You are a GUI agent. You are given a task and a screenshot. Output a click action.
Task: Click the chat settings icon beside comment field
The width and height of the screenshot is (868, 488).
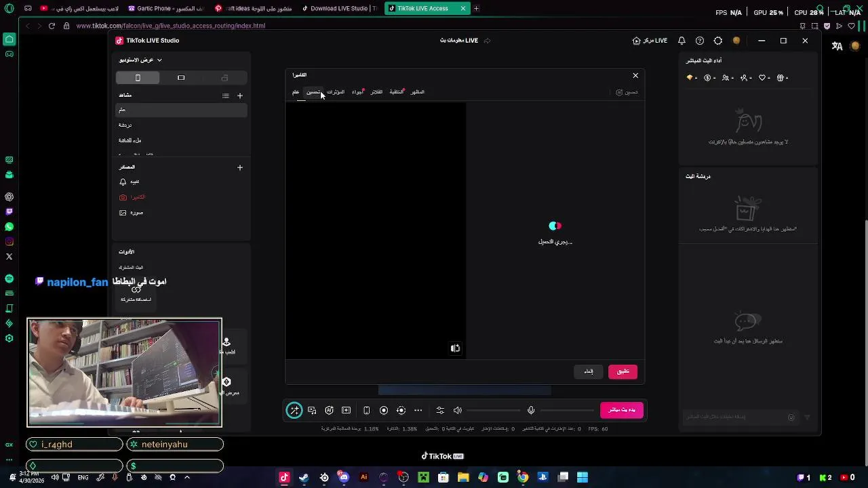(791, 418)
